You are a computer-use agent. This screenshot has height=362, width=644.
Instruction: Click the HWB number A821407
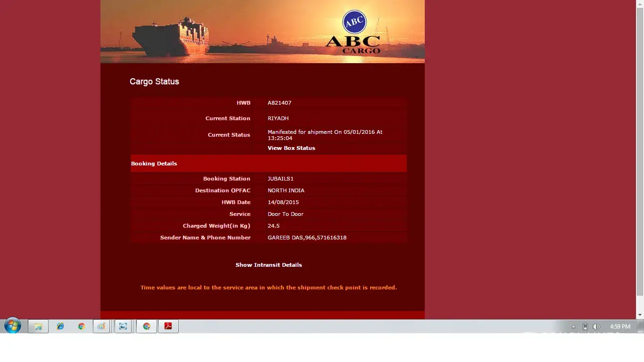tap(280, 103)
